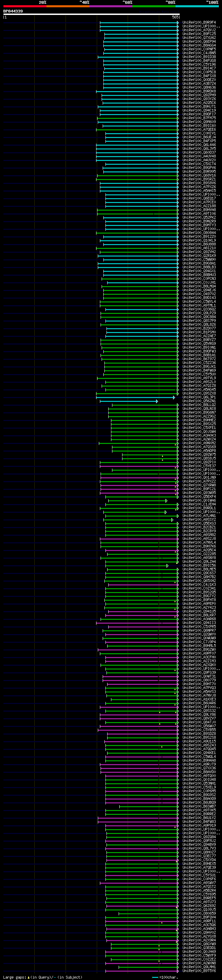
Task: Click the green ~80% identity legend segment
Action: (154, 6)
